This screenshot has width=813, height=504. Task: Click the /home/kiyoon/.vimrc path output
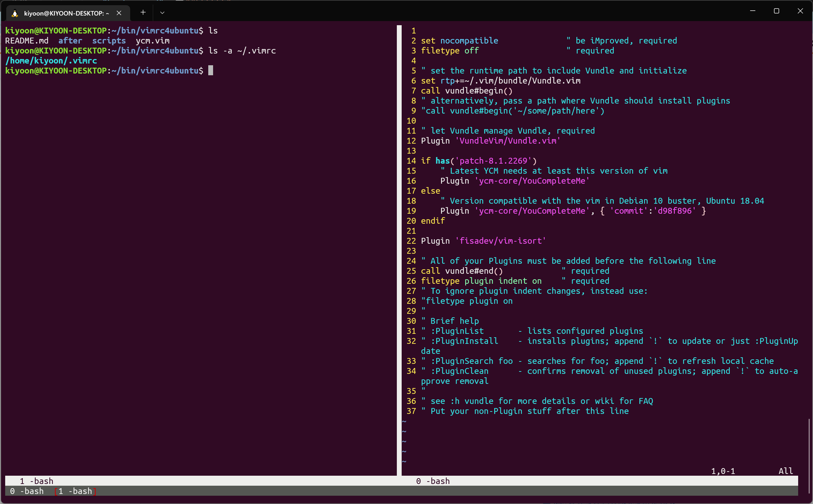(x=51, y=60)
